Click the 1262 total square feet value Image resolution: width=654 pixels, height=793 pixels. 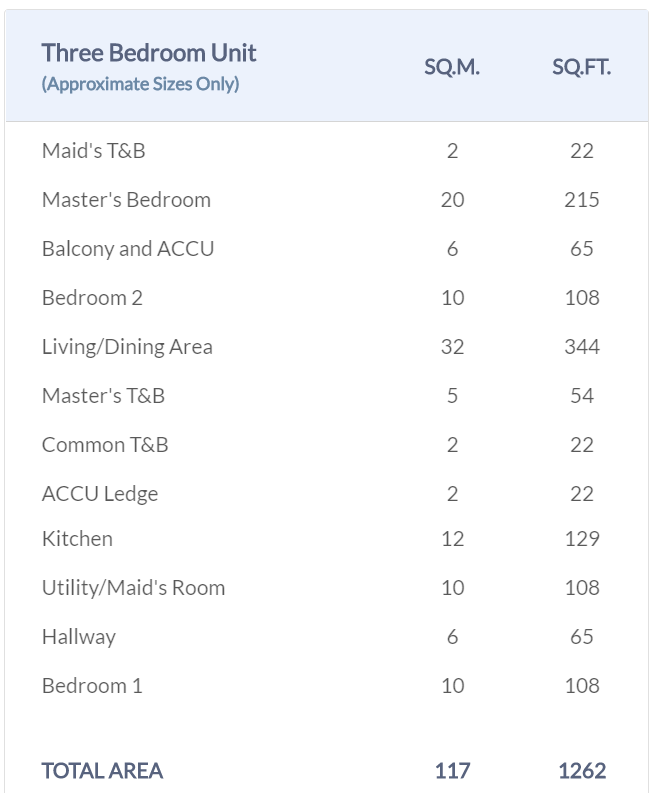[x=582, y=771]
